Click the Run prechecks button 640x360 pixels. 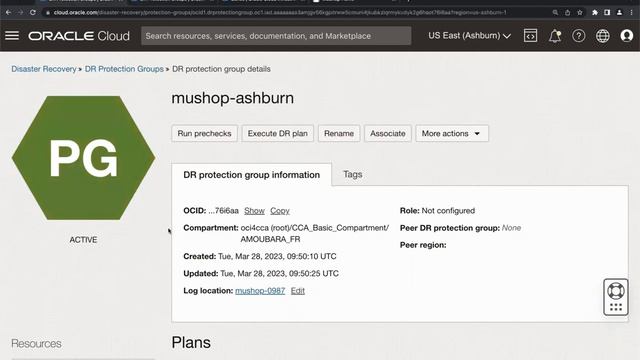[x=204, y=133]
